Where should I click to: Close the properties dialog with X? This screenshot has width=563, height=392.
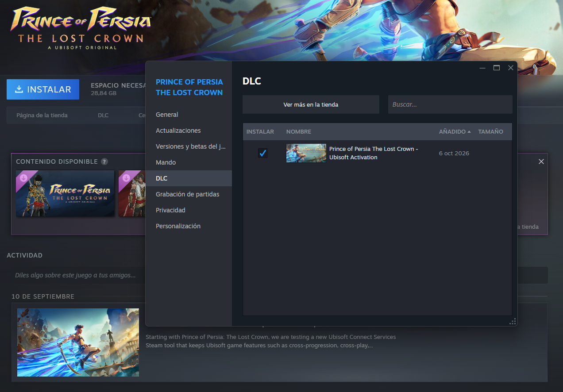click(x=511, y=68)
